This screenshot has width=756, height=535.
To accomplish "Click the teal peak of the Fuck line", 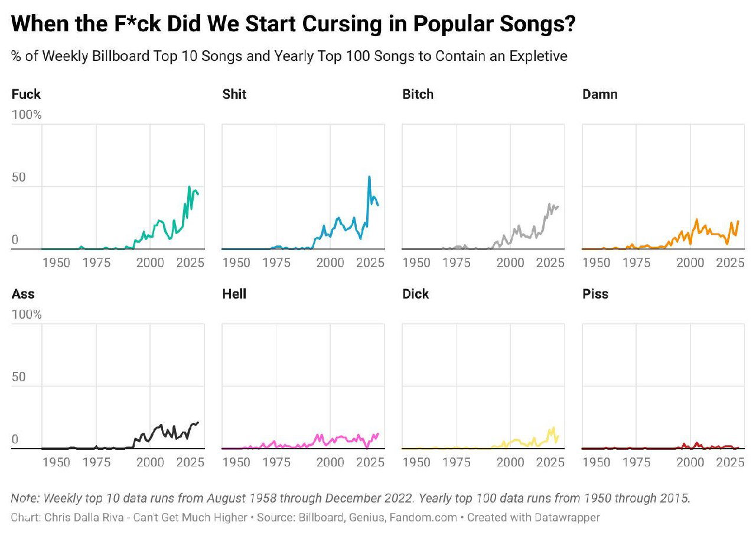I will tap(190, 187).
